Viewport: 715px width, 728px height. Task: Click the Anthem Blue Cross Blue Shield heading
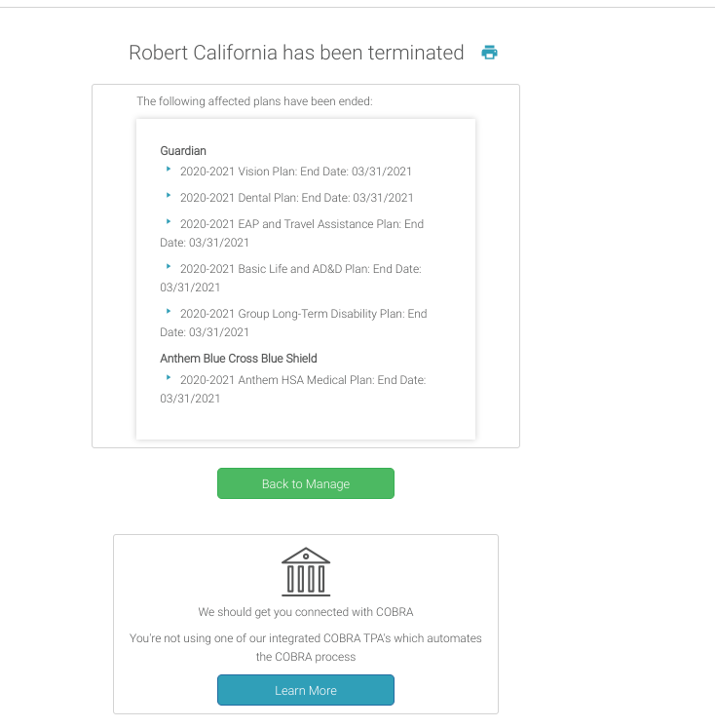[x=239, y=358]
